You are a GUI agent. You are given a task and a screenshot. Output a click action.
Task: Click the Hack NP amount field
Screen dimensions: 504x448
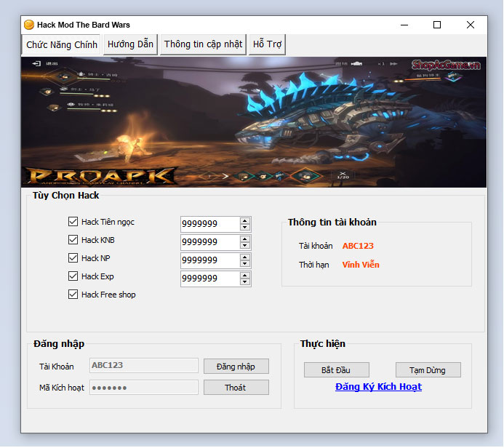click(x=210, y=260)
